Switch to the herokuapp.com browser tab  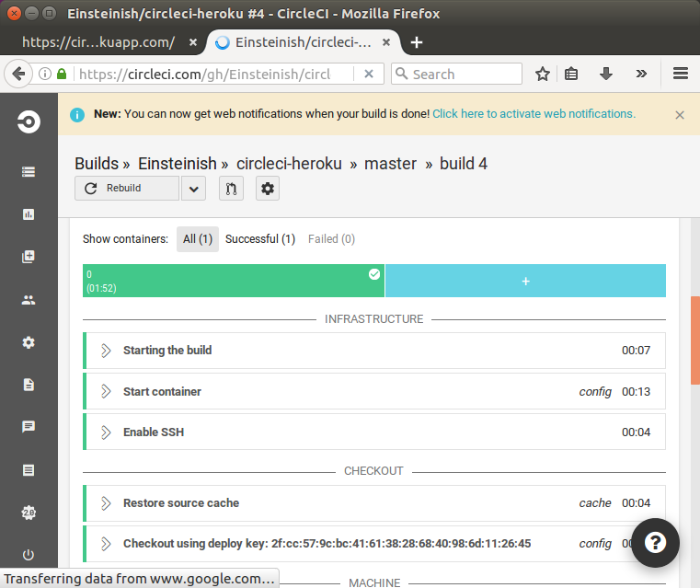click(x=98, y=42)
